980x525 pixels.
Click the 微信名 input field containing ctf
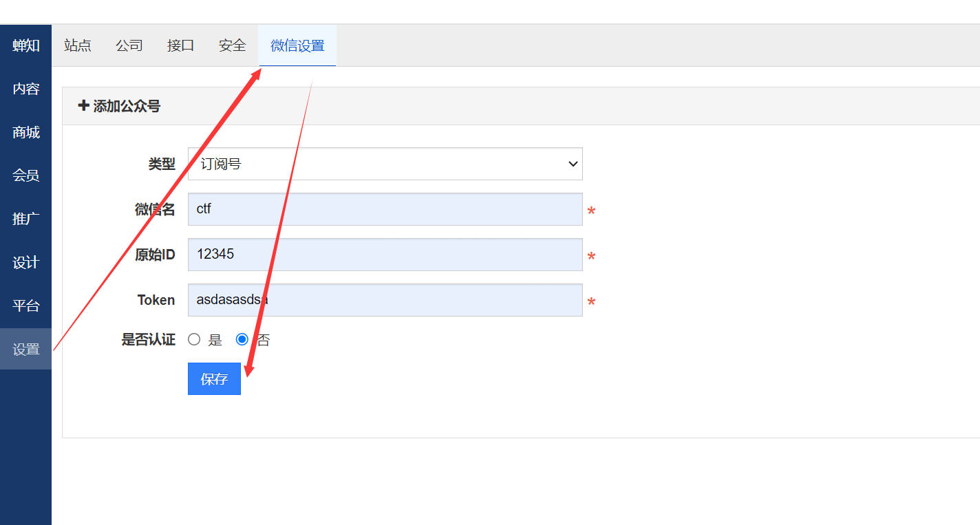point(385,209)
